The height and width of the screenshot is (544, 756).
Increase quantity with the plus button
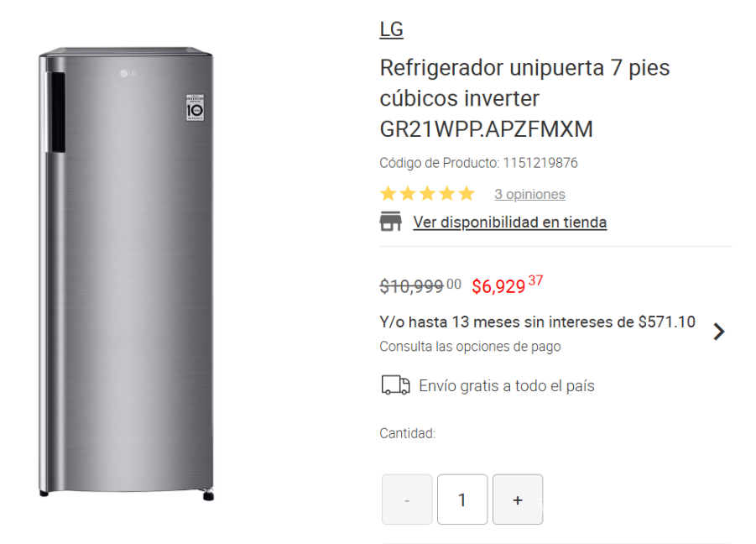[x=518, y=499]
